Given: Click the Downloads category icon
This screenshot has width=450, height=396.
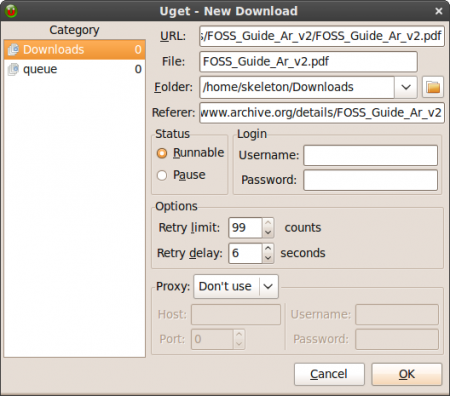Looking at the screenshot, I should tap(13, 50).
